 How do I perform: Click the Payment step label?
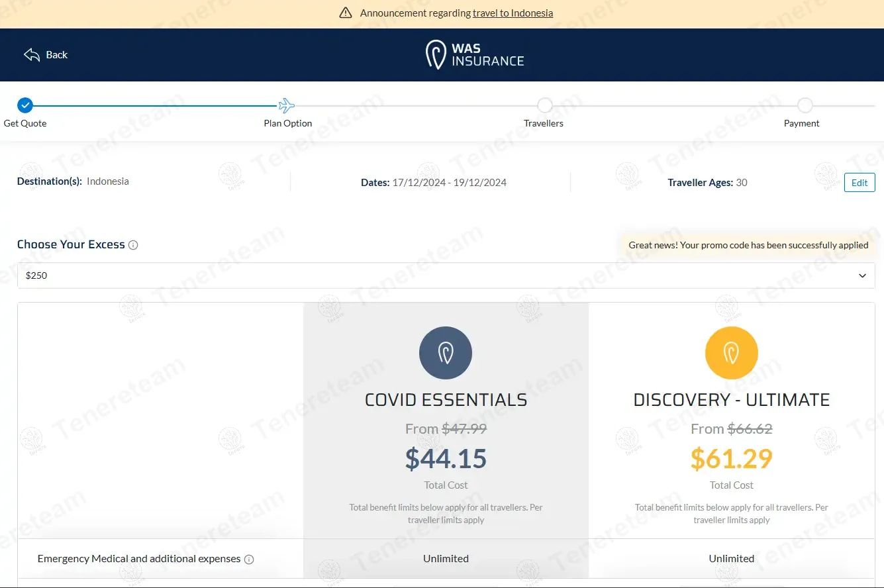(x=802, y=123)
